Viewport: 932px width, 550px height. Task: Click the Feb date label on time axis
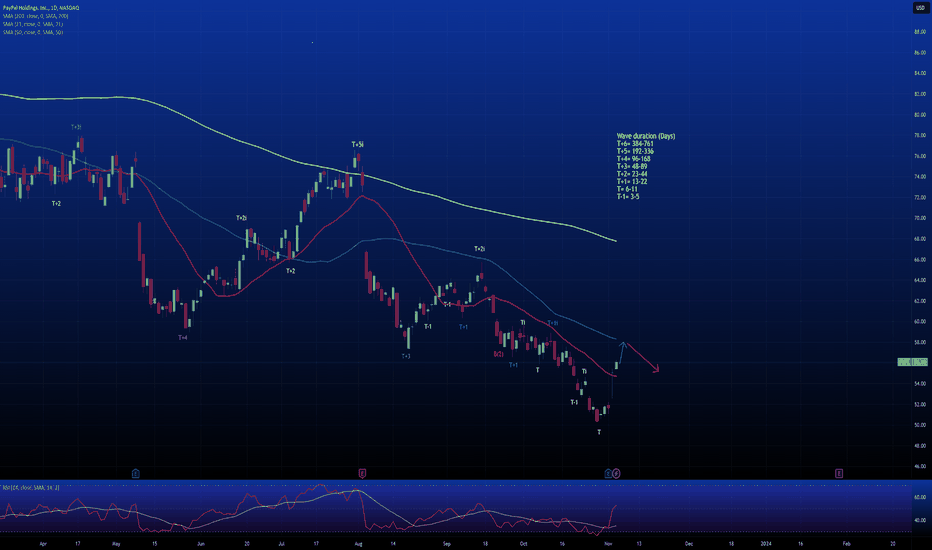[846, 544]
